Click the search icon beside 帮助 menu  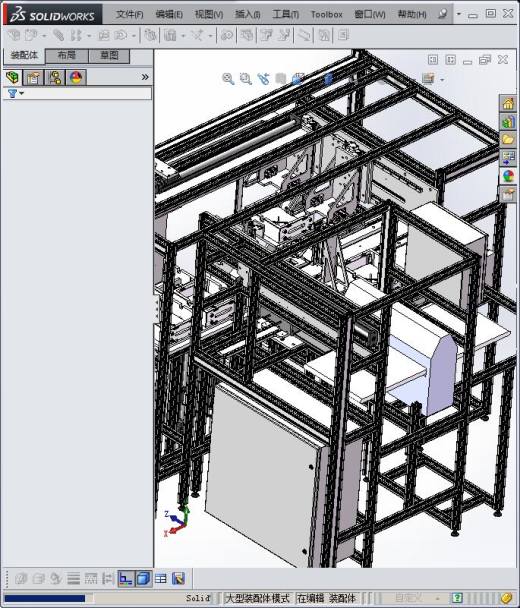pyautogui.click(x=442, y=14)
